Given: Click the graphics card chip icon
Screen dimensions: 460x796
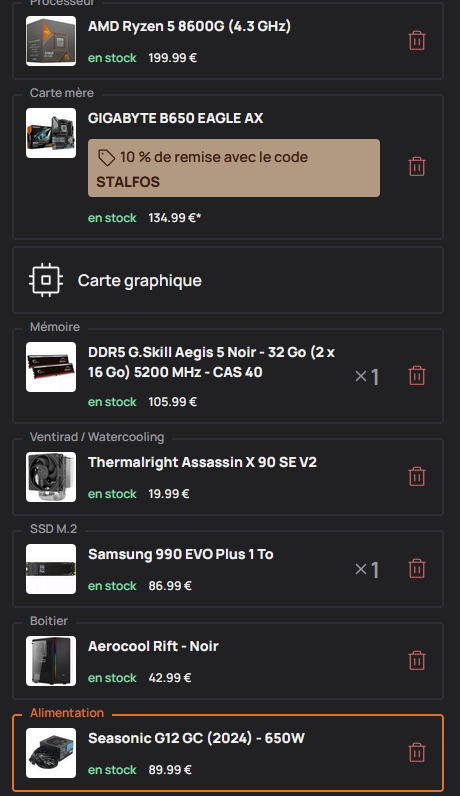Looking at the screenshot, I should click(46, 280).
